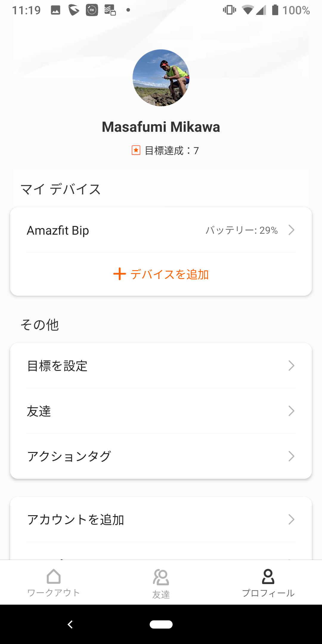The height and width of the screenshot is (644, 322).
Task: Tap the orange plus icon to add device
Action: (120, 274)
